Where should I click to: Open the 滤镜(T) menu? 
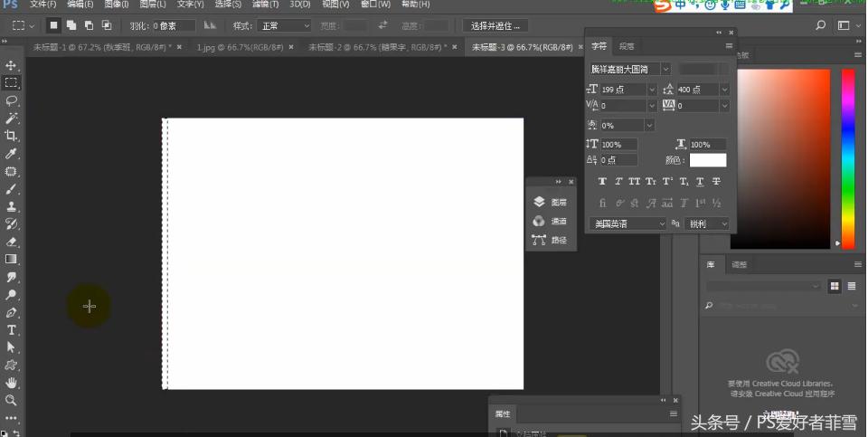[x=265, y=5]
